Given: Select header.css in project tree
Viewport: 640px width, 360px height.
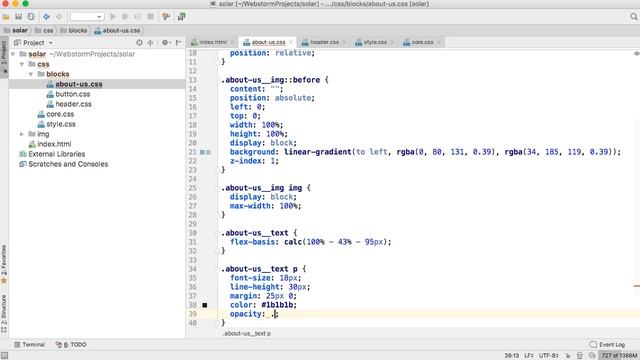Looking at the screenshot, I should tap(73, 104).
